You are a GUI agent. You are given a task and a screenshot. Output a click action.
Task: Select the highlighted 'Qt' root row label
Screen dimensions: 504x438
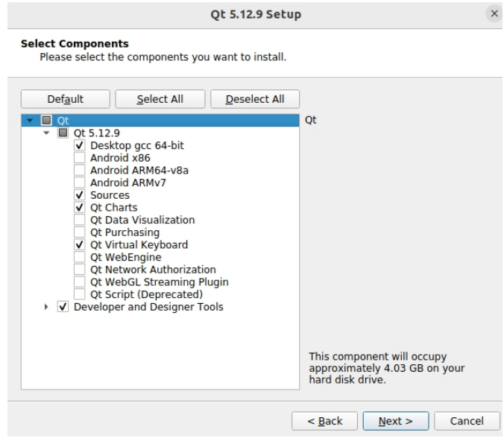tap(63, 121)
